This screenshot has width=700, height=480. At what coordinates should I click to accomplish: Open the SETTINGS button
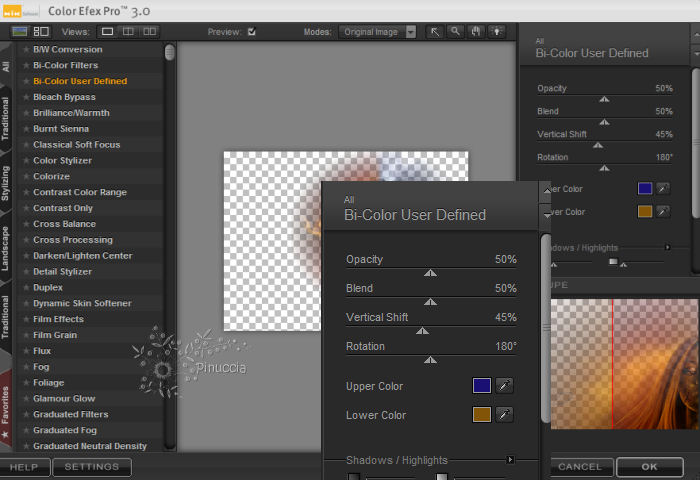pyautogui.click(x=92, y=467)
